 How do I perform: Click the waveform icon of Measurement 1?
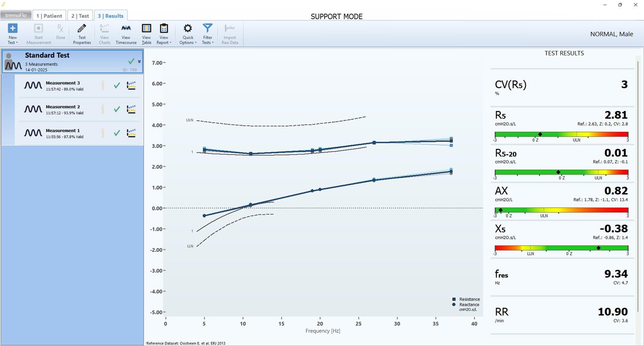click(33, 133)
